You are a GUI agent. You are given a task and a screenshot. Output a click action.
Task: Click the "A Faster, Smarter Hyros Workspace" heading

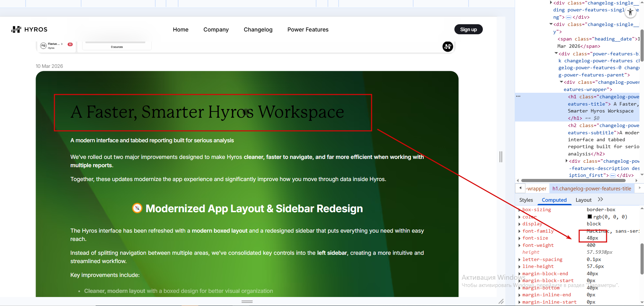coord(207,112)
